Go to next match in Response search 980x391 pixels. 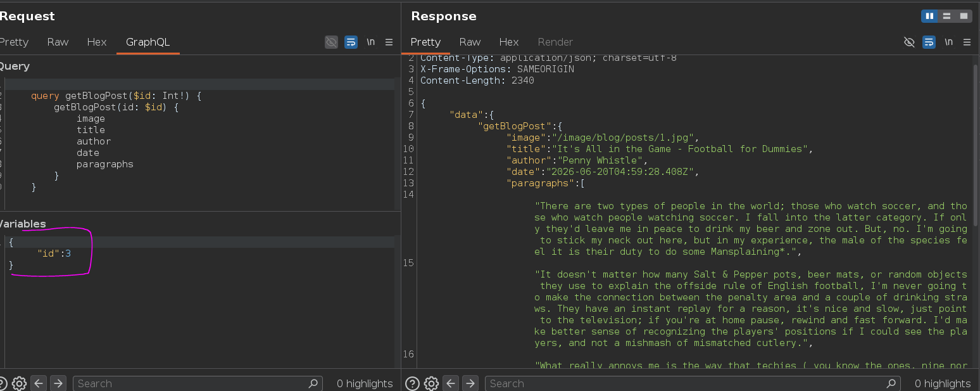[x=470, y=383]
